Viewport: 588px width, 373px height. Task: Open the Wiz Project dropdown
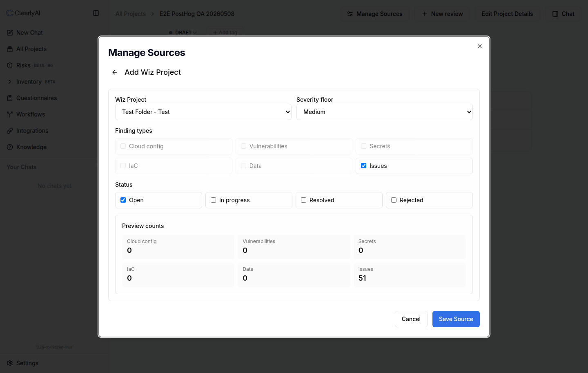point(203,112)
